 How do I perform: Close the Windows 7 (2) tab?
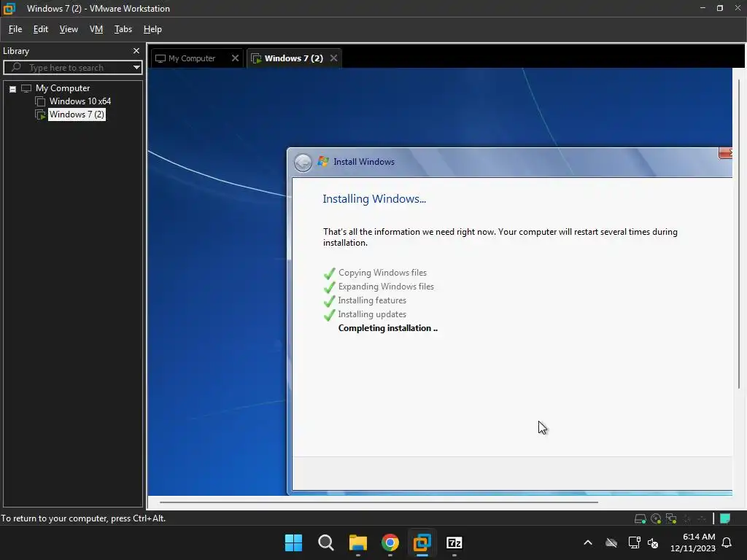(333, 58)
